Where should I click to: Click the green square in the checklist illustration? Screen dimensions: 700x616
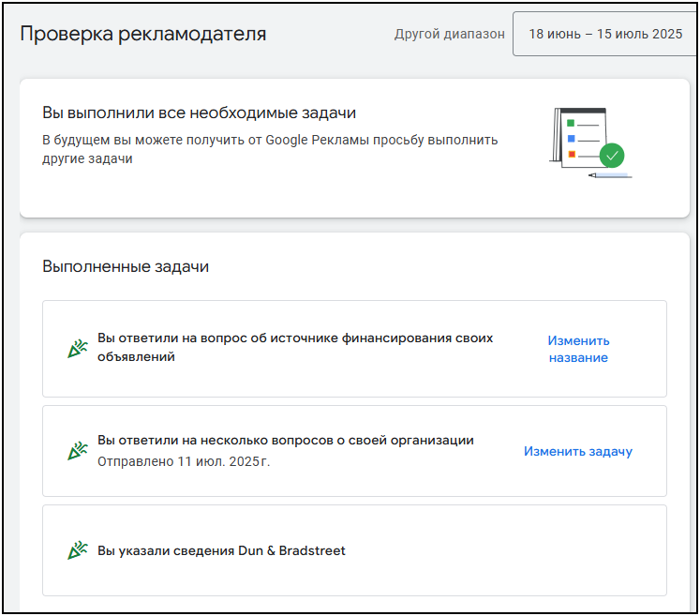coord(571,123)
